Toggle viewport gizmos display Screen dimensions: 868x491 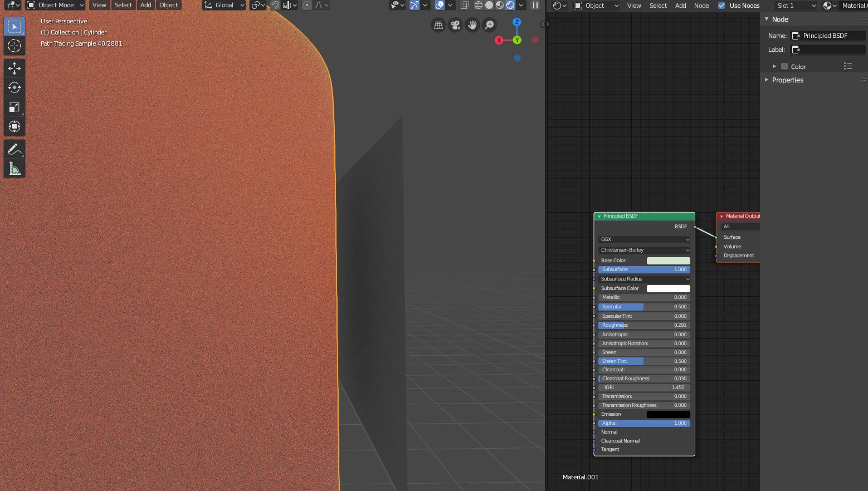415,6
